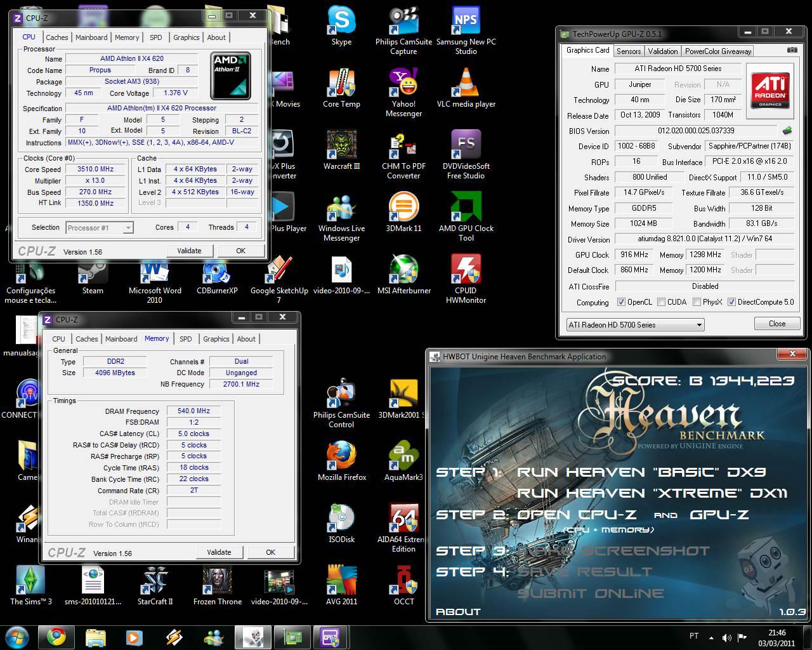Open Core Temp desktop shortcut
The image size is (812, 650).
[x=341, y=88]
